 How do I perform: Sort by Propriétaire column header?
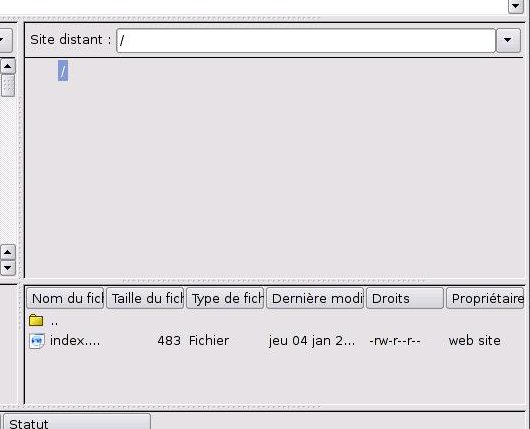click(x=485, y=298)
